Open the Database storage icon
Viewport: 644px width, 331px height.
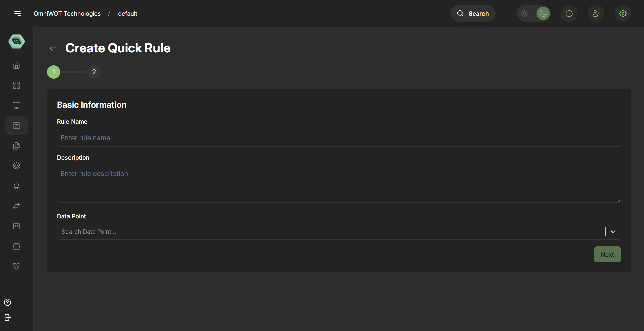16,246
